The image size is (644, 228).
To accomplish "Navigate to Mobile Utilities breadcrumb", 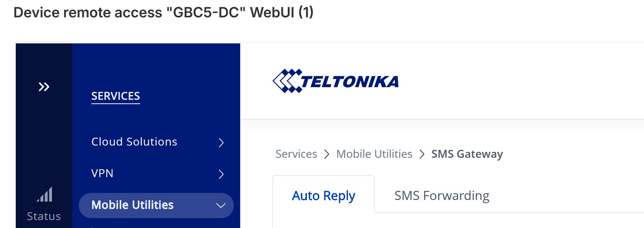I will point(374,154).
